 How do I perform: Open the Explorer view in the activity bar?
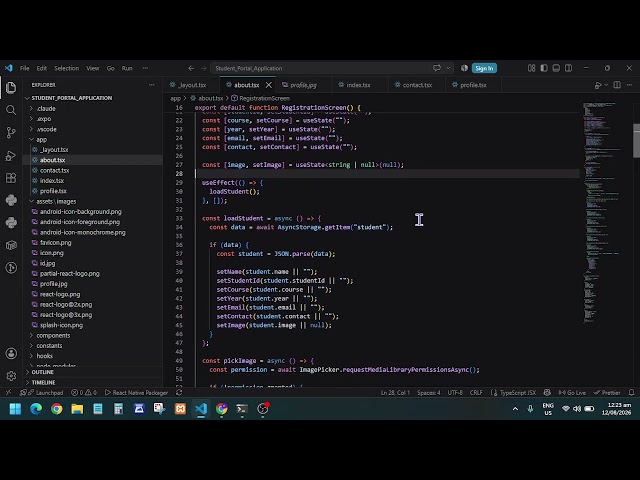pos(11,87)
